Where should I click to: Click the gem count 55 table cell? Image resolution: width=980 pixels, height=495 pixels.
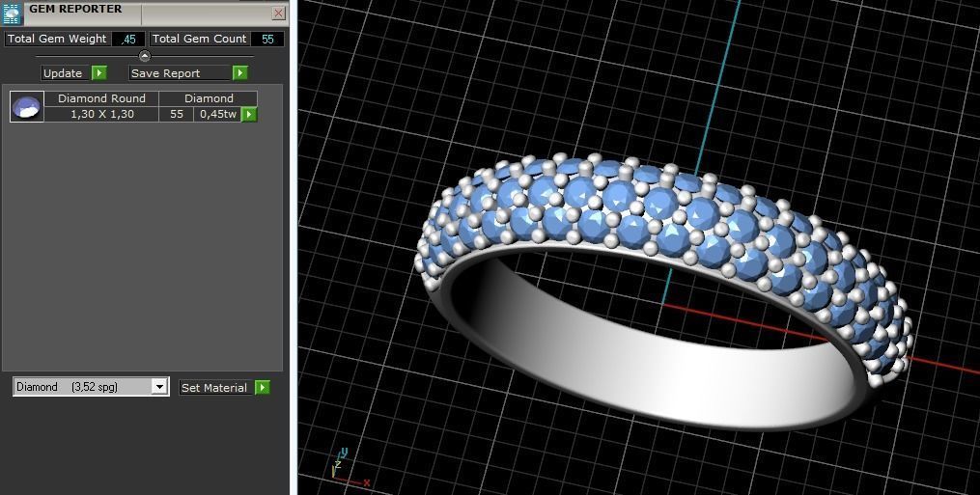pyautogui.click(x=177, y=115)
